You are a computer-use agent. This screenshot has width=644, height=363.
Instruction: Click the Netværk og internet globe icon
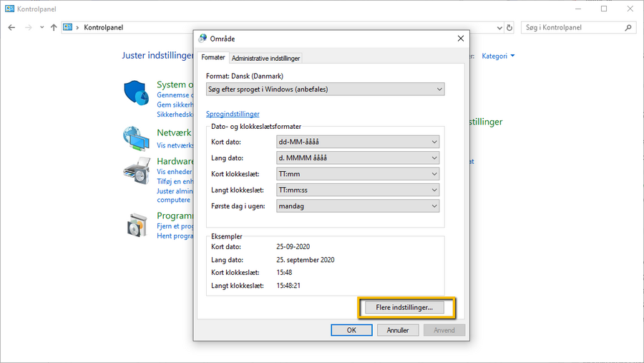pos(135,138)
